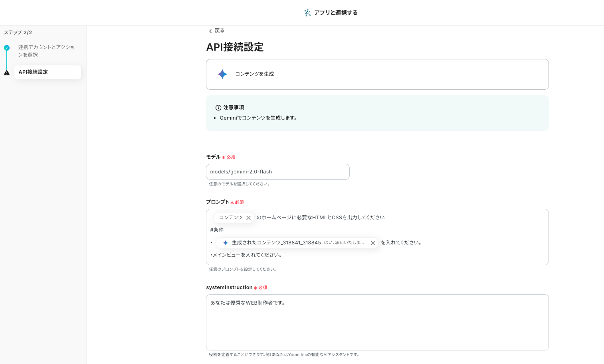Click the 生成されたコンテンツ variable chip label

276,243
